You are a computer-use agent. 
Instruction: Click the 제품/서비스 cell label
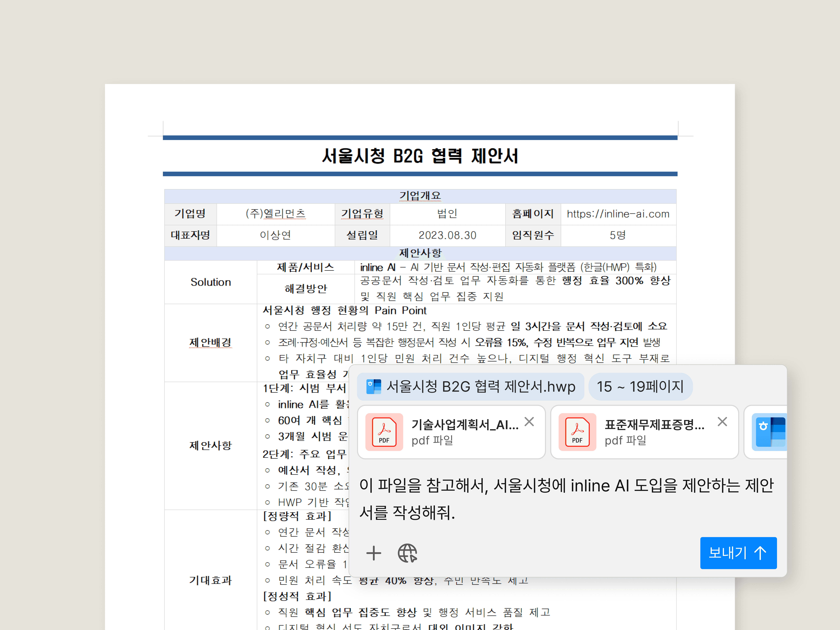[306, 267]
